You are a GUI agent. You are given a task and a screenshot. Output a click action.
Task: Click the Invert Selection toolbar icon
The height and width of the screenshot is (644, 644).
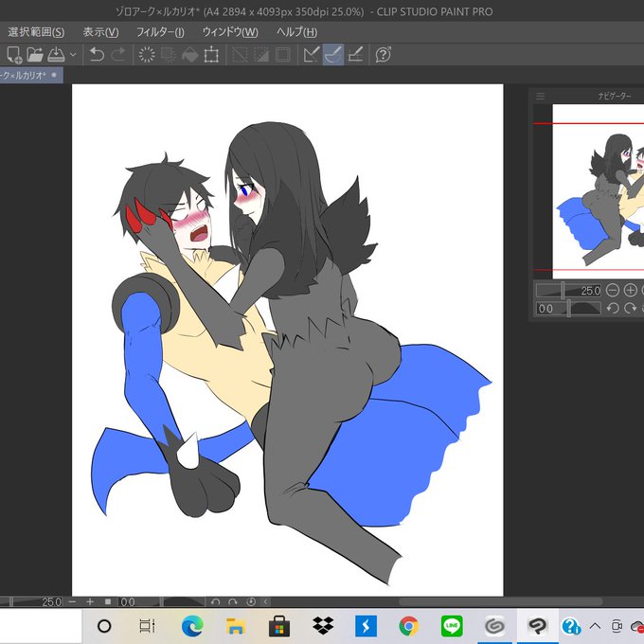pyautogui.click(x=261, y=55)
